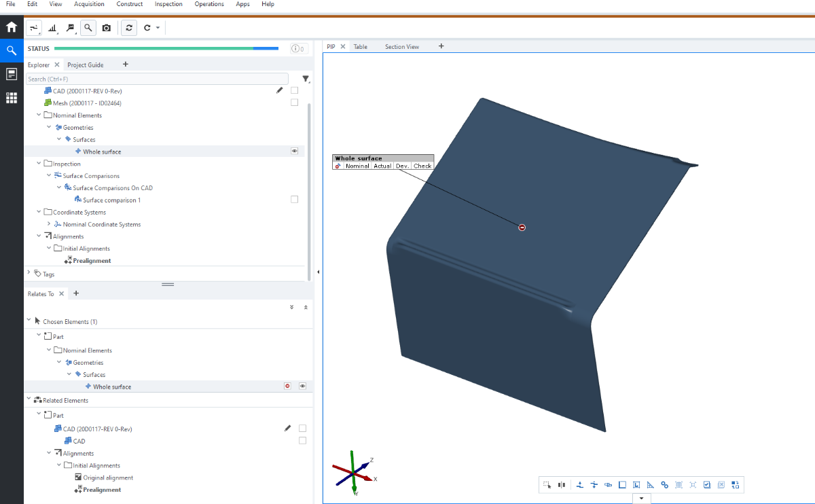This screenshot has width=815, height=504.
Task: Expand the Nominal Coordinate Systems node
Action: click(49, 224)
